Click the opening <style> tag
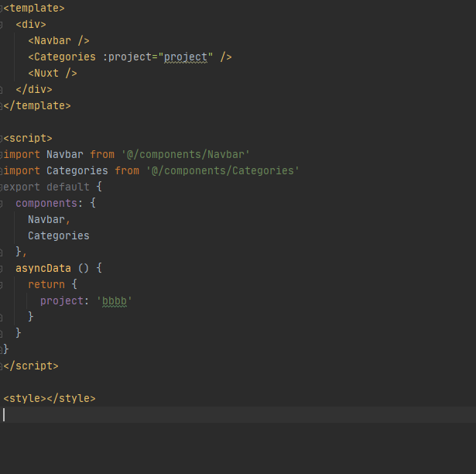476x474 pixels. coord(25,398)
